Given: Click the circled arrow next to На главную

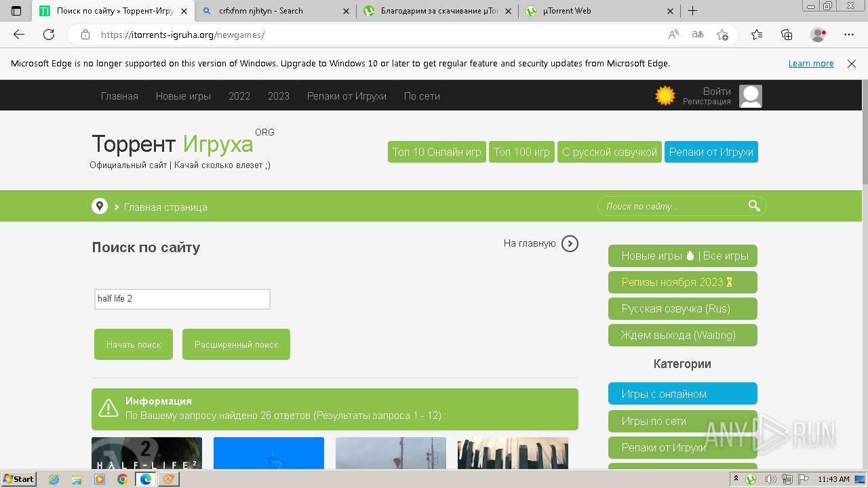Looking at the screenshot, I should [x=570, y=243].
